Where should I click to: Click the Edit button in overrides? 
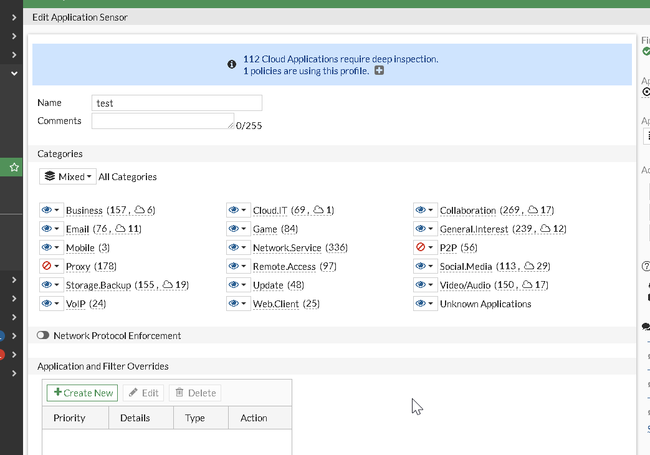[144, 393]
